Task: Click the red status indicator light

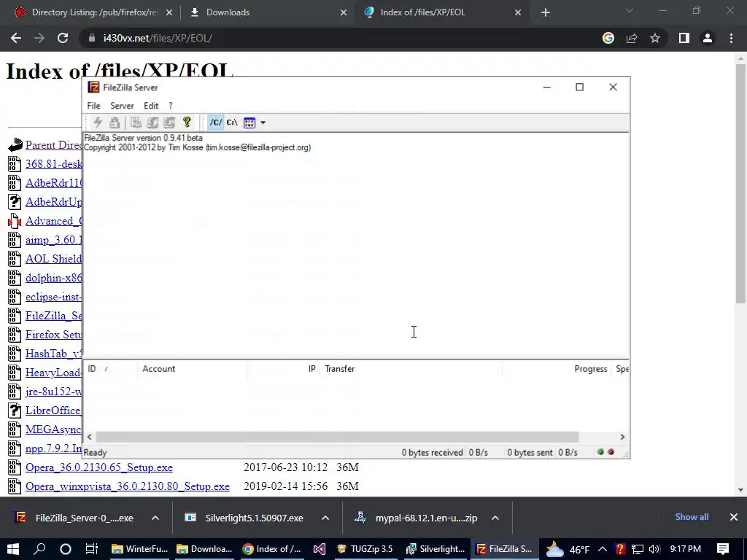Action: (611, 452)
